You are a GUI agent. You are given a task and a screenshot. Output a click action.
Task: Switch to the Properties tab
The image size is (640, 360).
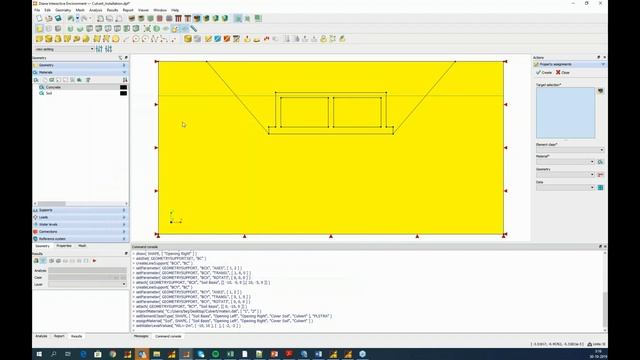[x=64, y=246]
